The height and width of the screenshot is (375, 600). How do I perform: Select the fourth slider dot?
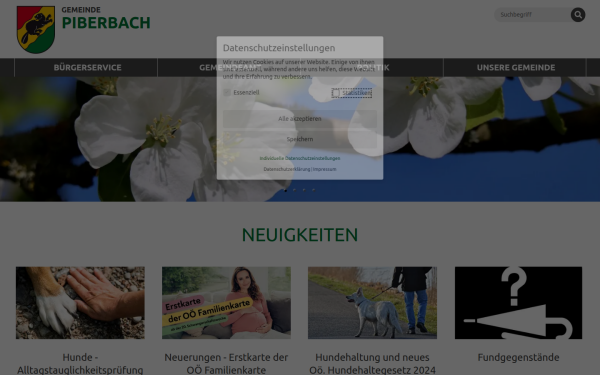click(314, 190)
